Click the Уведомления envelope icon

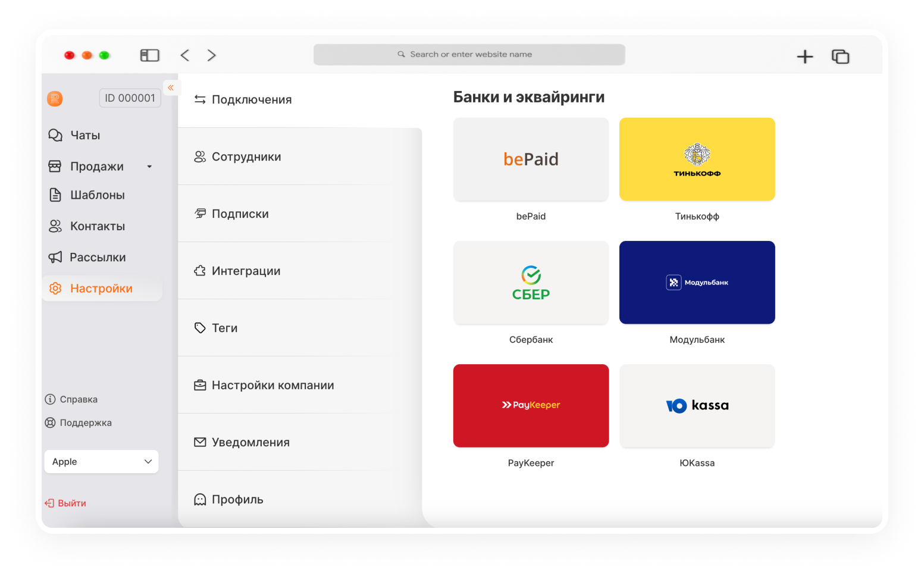(200, 443)
